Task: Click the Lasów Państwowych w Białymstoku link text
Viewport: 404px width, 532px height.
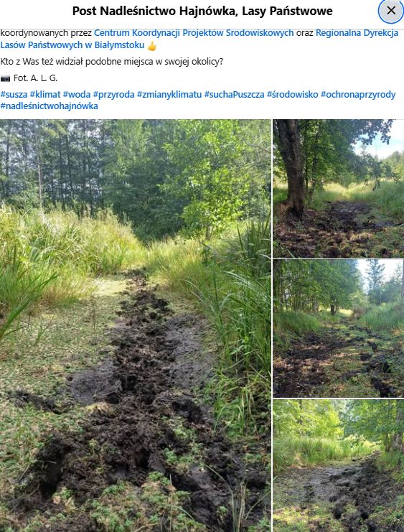Action: [72, 45]
